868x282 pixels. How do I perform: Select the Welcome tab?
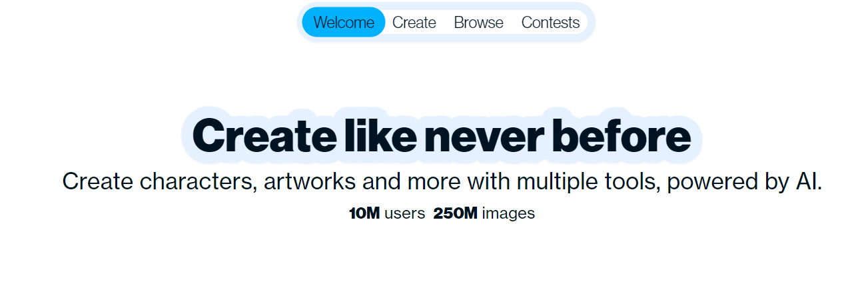[344, 22]
